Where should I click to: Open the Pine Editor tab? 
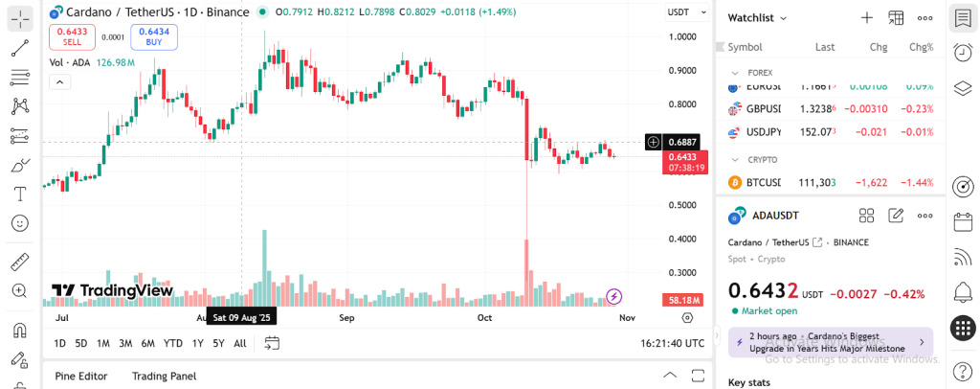tap(81, 376)
